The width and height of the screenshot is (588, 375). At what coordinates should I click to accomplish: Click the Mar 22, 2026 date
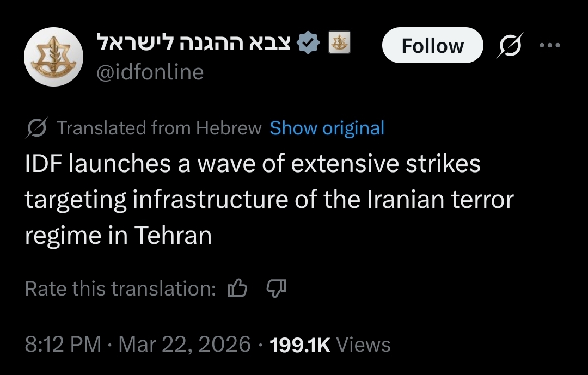click(185, 345)
